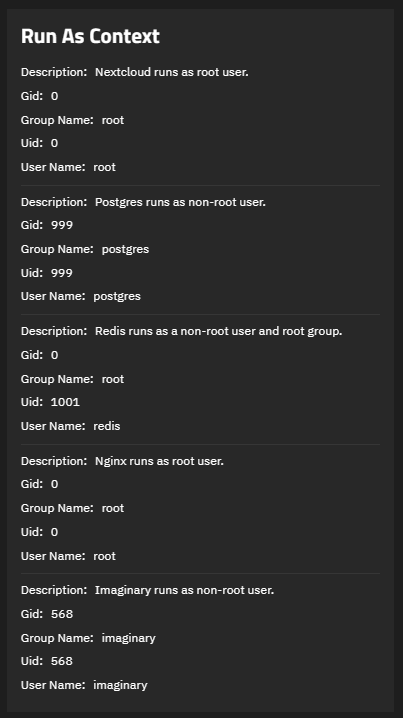Click the Run As Context heading
This screenshot has height=718, width=403.
tap(90, 37)
